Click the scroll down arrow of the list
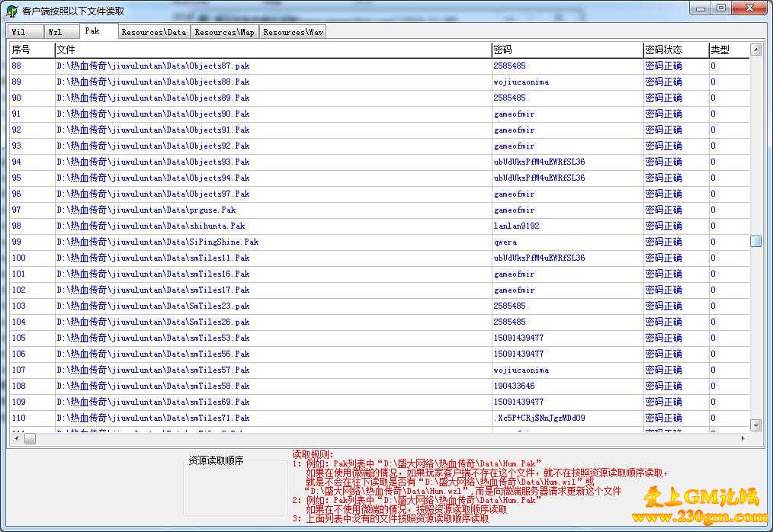This screenshot has width=773, height=532. (x=755, y=425)
